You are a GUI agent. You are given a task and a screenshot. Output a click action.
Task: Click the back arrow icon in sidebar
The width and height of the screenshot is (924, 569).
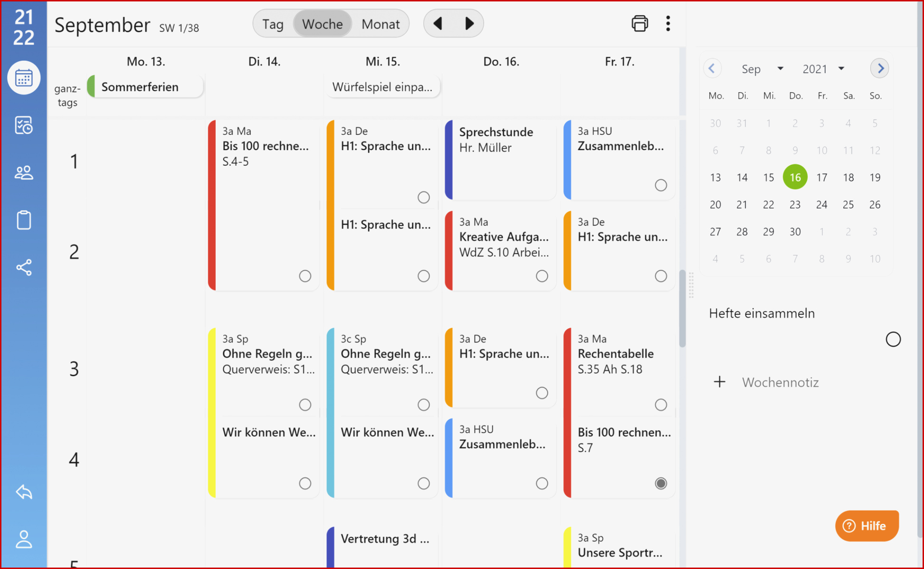point(24,492)
